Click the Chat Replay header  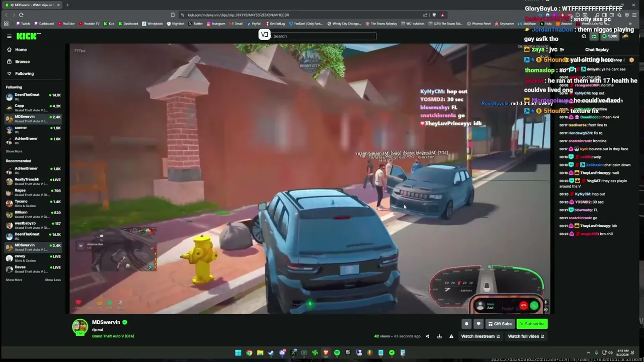coord(597,50)
